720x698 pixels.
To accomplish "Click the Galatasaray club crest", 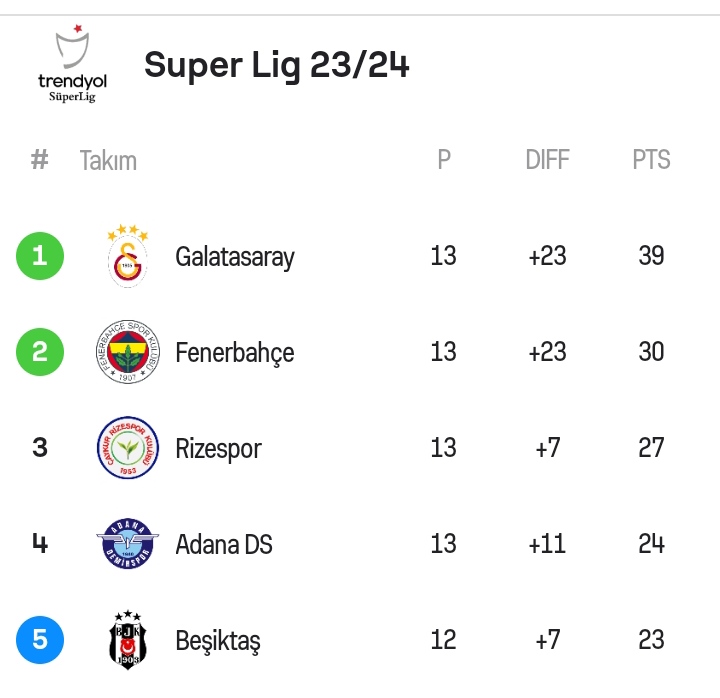I will coord(127,257).
